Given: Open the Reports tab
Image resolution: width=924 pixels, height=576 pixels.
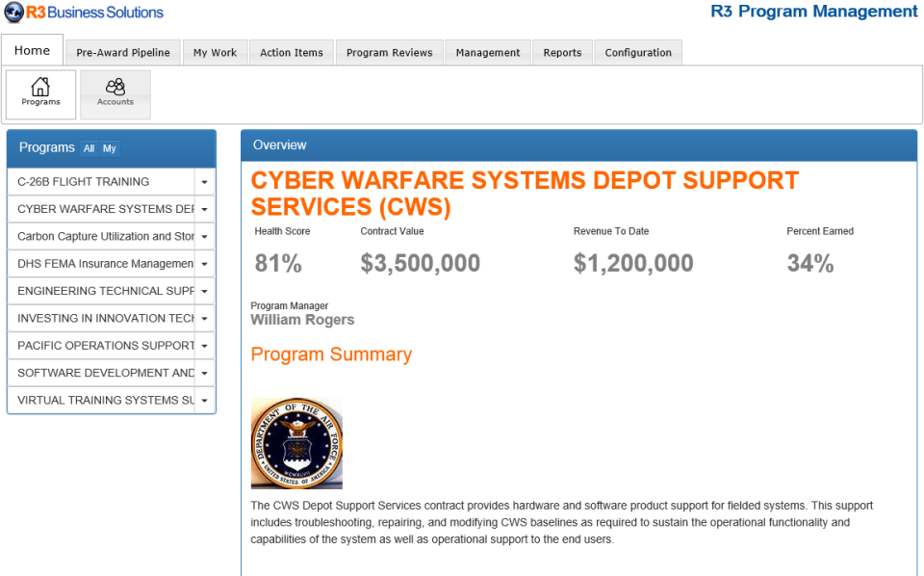Looking at the screenshot, I should (561, 53).
